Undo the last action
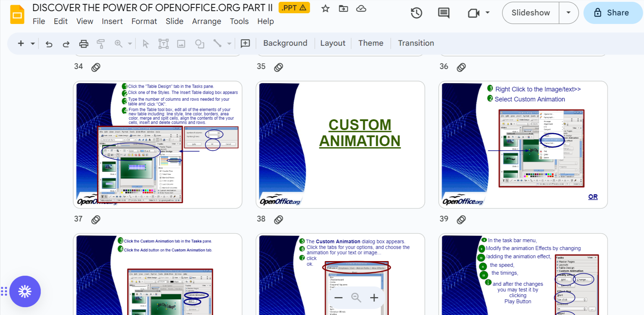 pyautogui.click(x=49, y=44)
